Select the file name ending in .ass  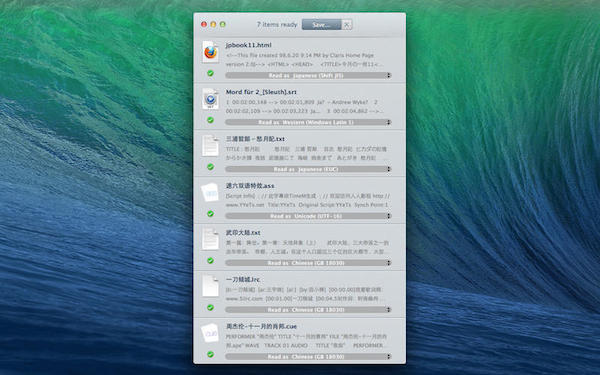coord(250,186)
